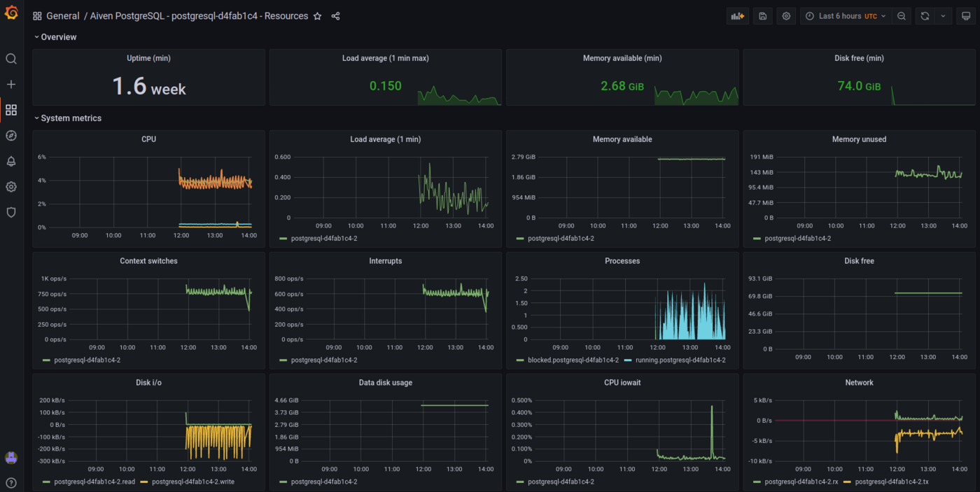Star the dashboard as a favorite
The height and width of the screenshot is (492, 980).
(317, 15)
